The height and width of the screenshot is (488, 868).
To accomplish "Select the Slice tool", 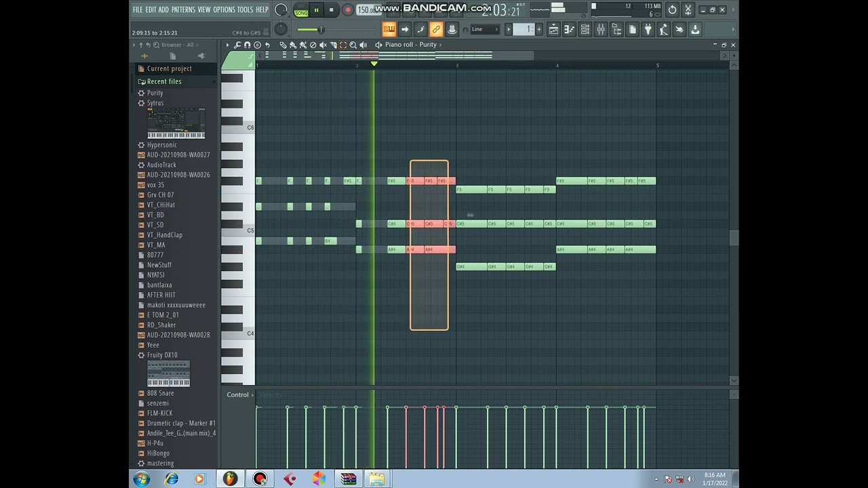I will tap(333, 45).
